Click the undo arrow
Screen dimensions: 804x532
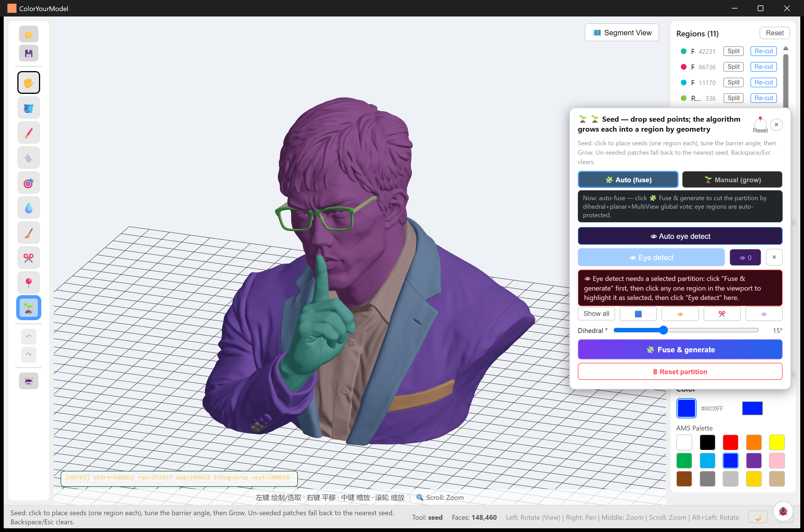tap(28, 336)
